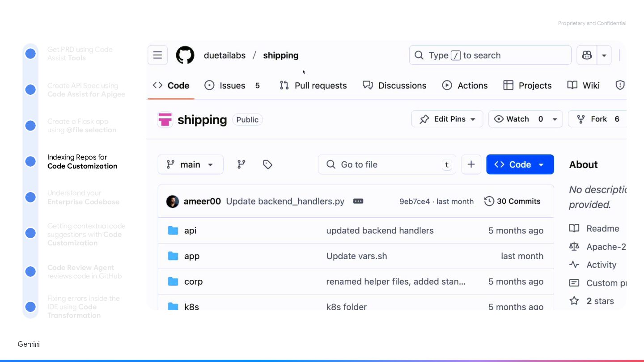Open the Wiki tab
Screen dimensions: 644x362
[583, 85]
